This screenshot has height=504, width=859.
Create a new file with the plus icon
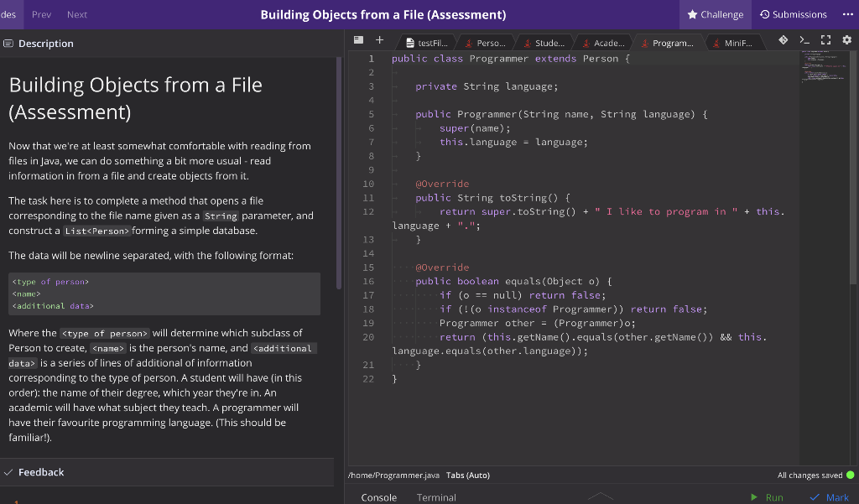point(379,39)
